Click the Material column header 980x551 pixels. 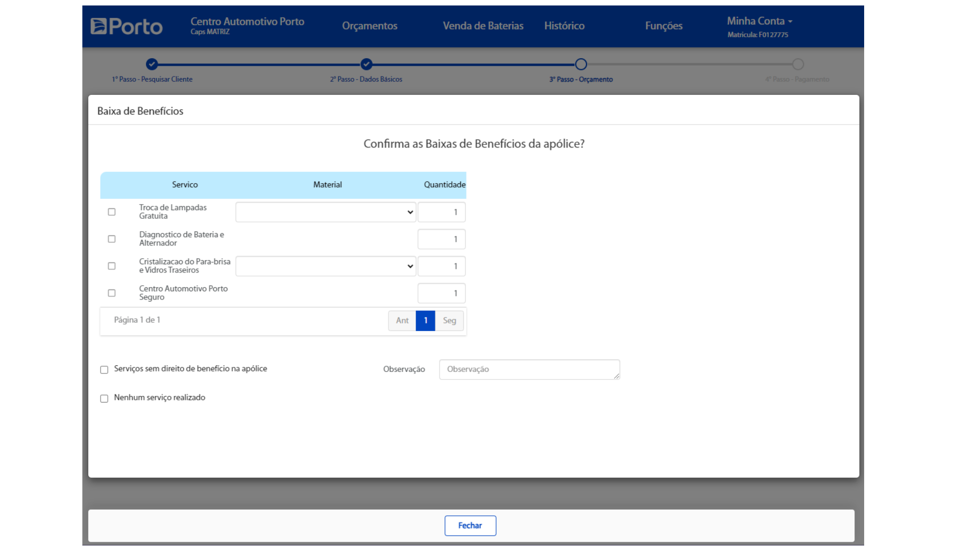[x=327, y=185]
